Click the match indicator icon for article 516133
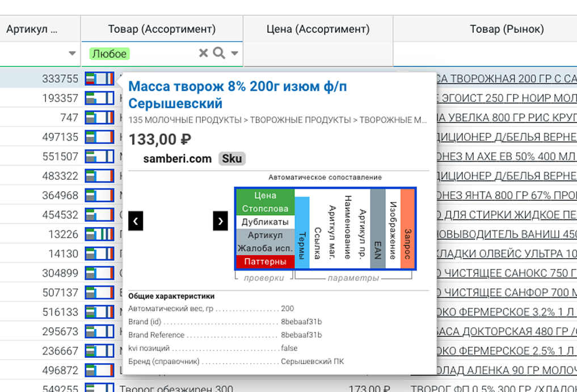577x392 pixels. click(x=99, y=312)
